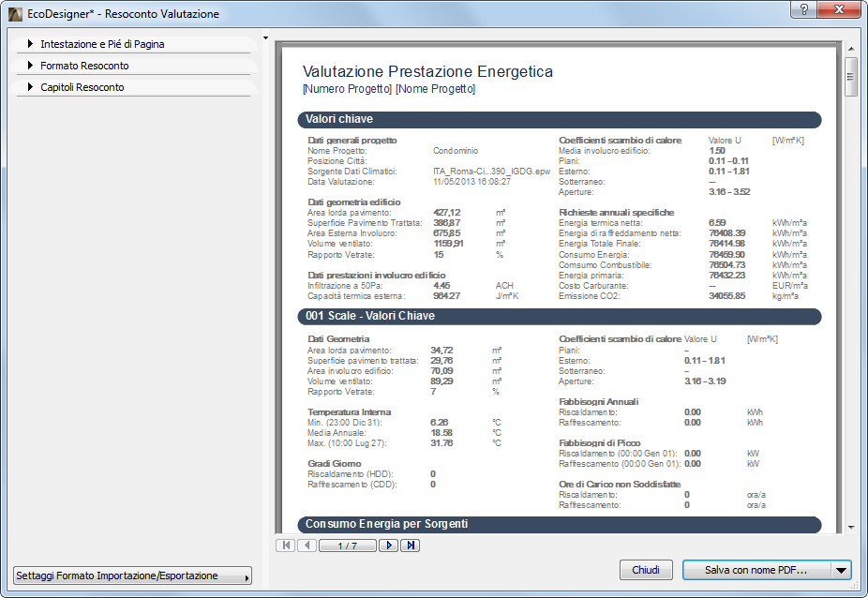Click the Infiltrazione a 50Pa label
Screen dimensions: 868x598
pos(345,286)
